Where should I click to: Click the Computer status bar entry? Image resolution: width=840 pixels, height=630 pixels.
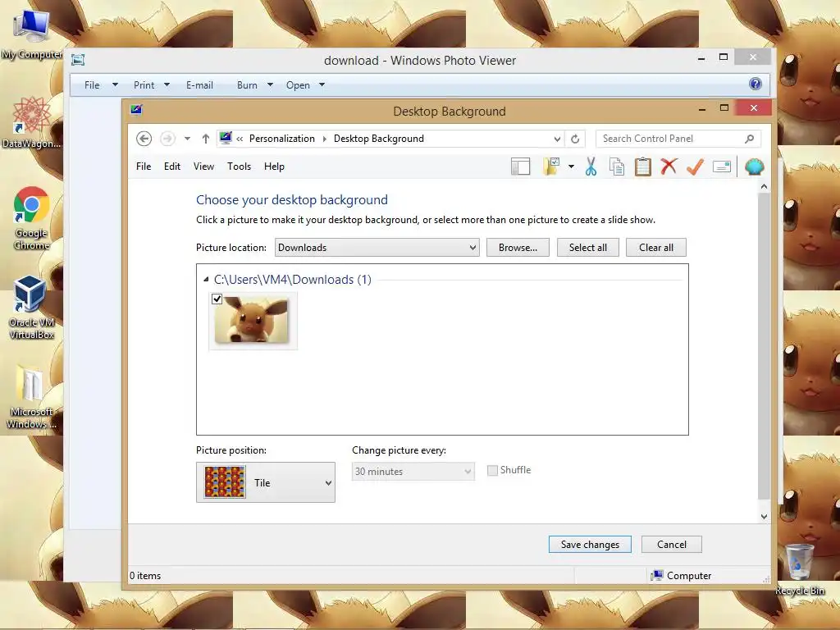681,575
